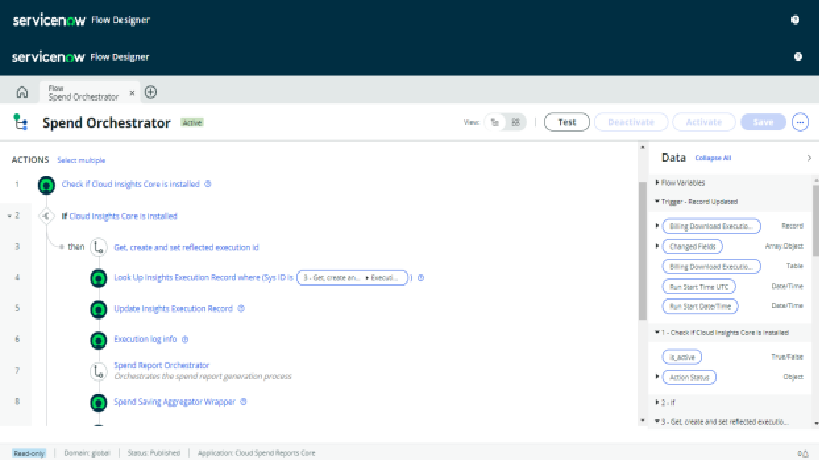Click step 8 Spend Saving action icon

pyautogui.click(x=98, y=403)
